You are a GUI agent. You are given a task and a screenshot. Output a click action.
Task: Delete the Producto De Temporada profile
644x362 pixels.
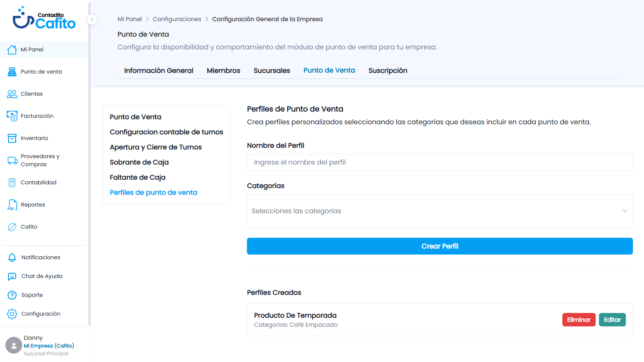579,320
